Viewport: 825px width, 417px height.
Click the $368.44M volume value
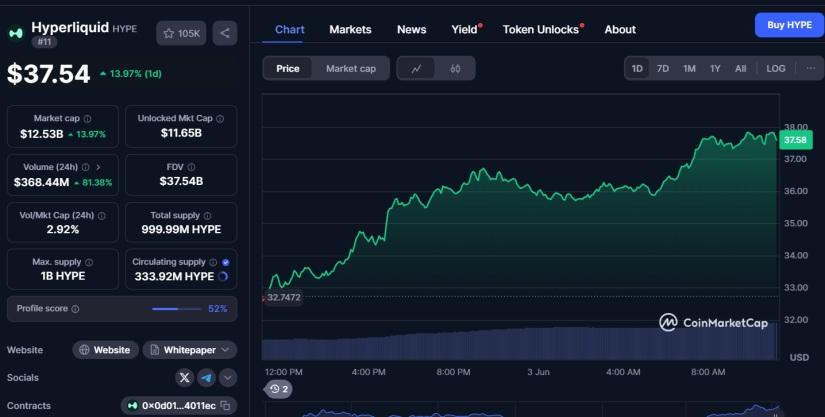pyautogui.click(x=42, y=182)
